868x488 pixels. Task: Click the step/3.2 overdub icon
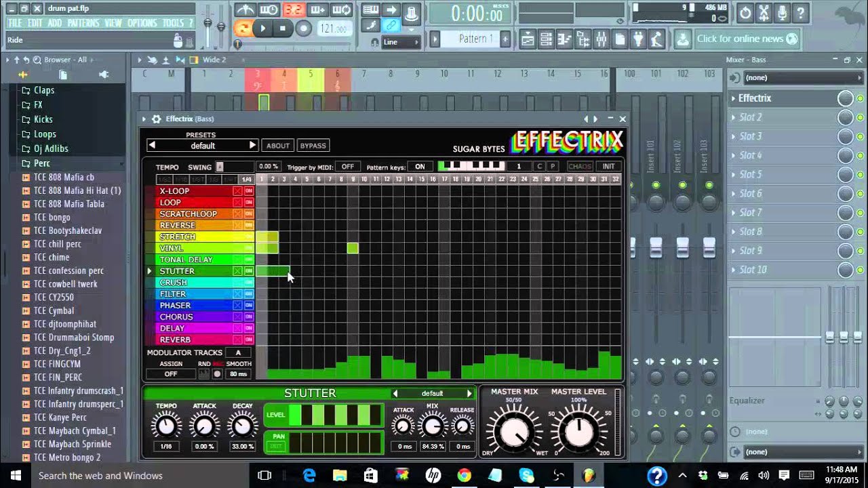(x=294, y=10)
